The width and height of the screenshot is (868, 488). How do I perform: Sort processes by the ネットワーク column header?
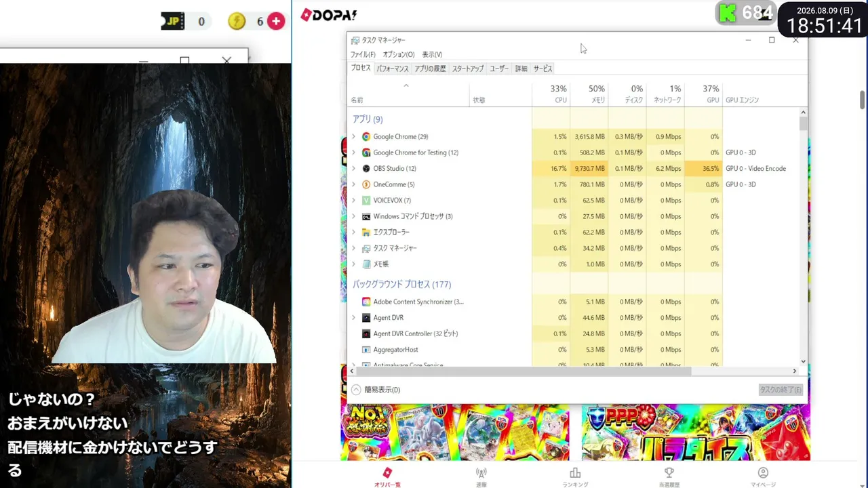(x=665, y=94)
